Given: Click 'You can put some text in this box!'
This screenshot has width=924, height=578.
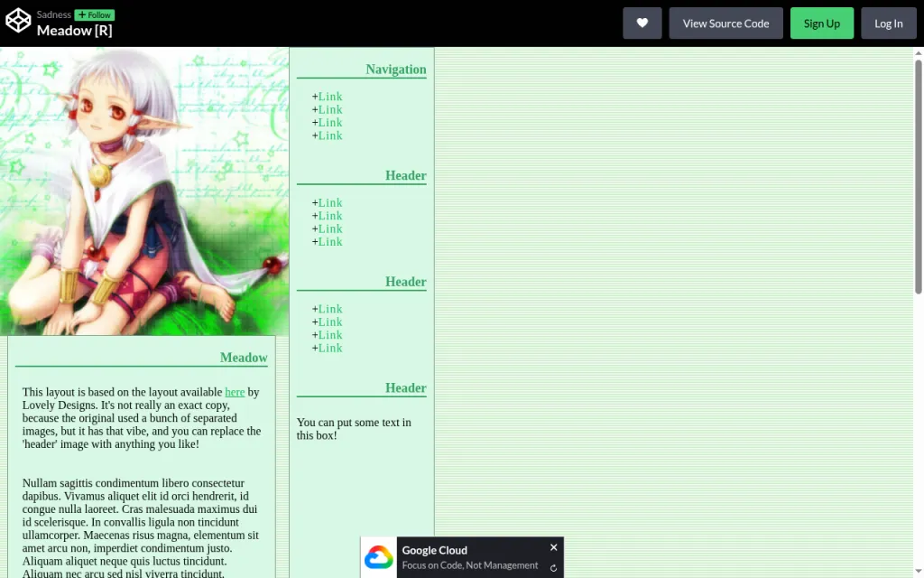Looking at the screenshot, I should click(x=354, y=429).
